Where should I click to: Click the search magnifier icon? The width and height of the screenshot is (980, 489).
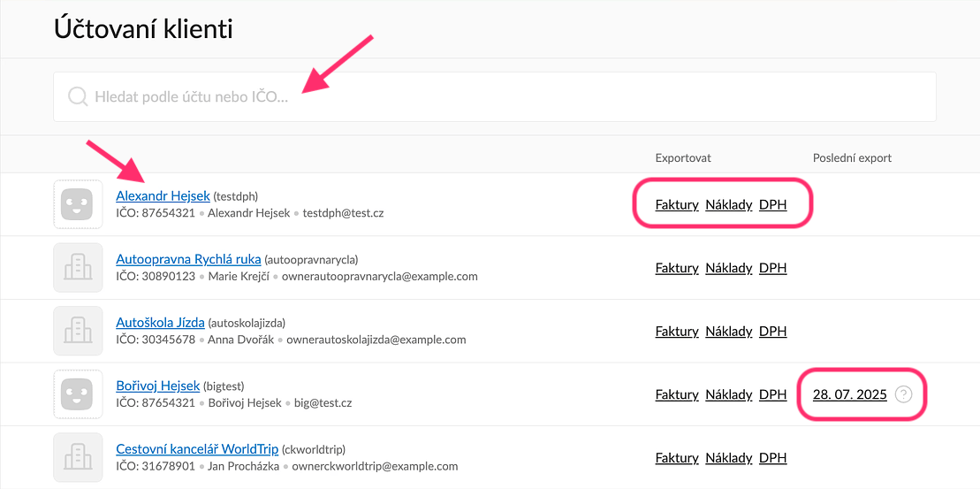click(78, 97)
